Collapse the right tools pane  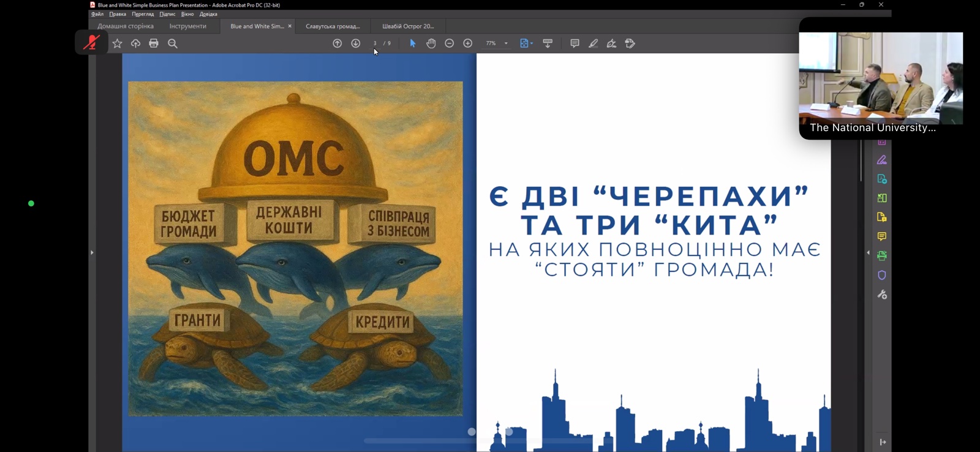tap(868, 252)
